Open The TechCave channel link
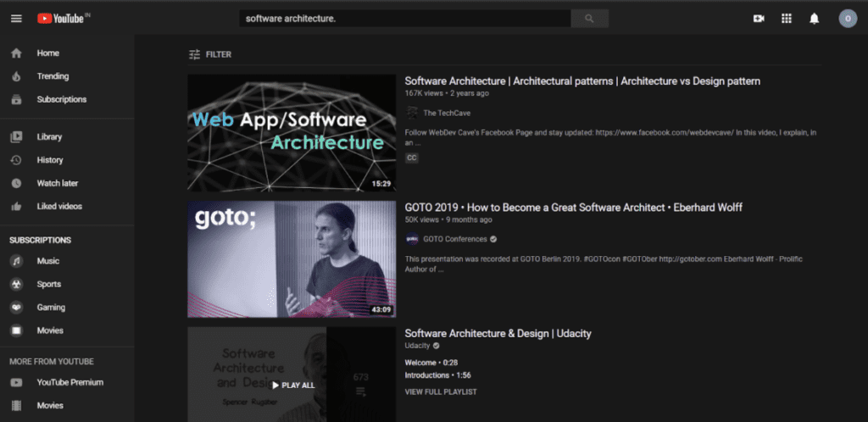This screenshot has height=422, width=868. click(447, 113)
